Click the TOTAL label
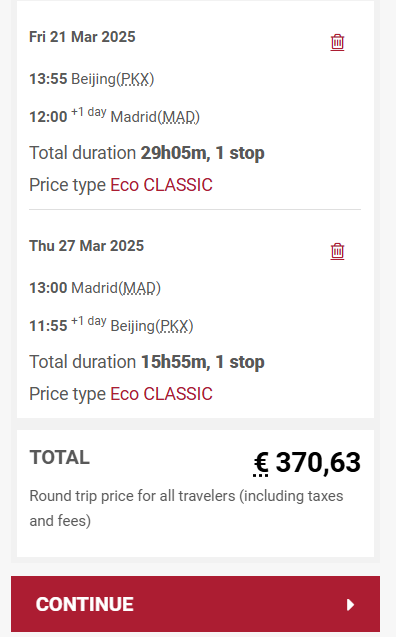 [x=59, y=457]
